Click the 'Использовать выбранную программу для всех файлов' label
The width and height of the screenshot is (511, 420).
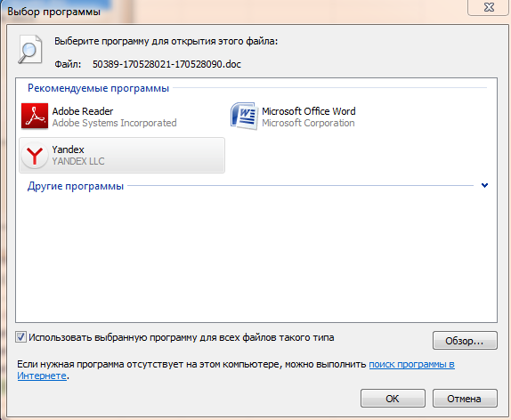[182, 337]
